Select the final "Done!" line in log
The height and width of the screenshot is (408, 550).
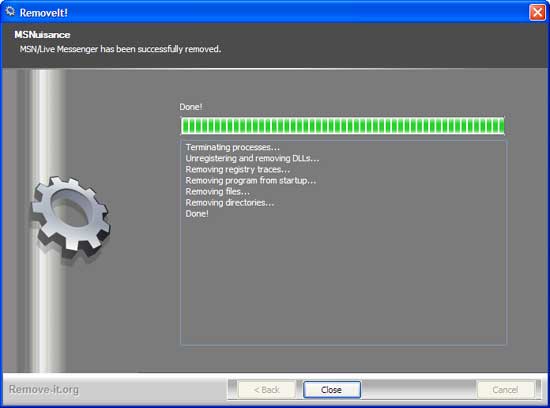point(197,214)
